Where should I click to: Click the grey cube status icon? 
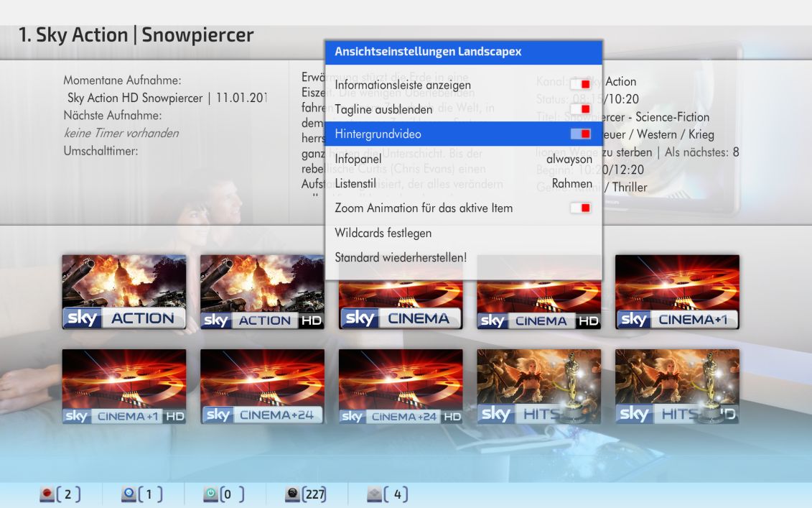(374, 494)
